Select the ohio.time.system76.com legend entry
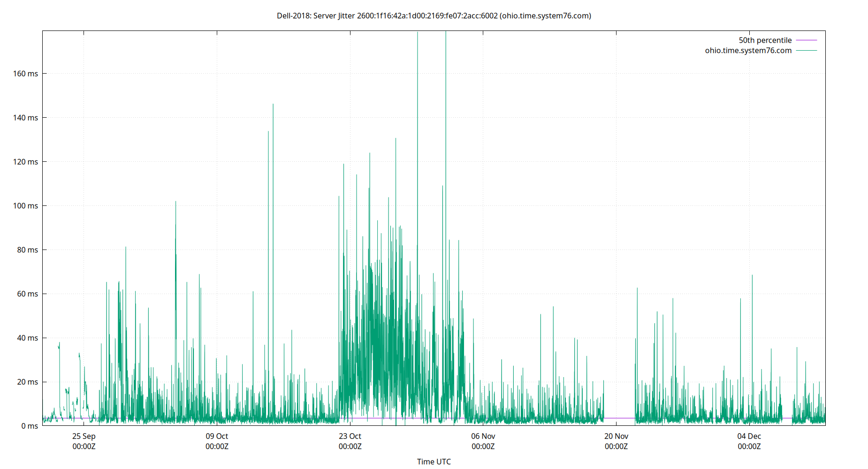The image size is (868, 469). click(748, 50)
